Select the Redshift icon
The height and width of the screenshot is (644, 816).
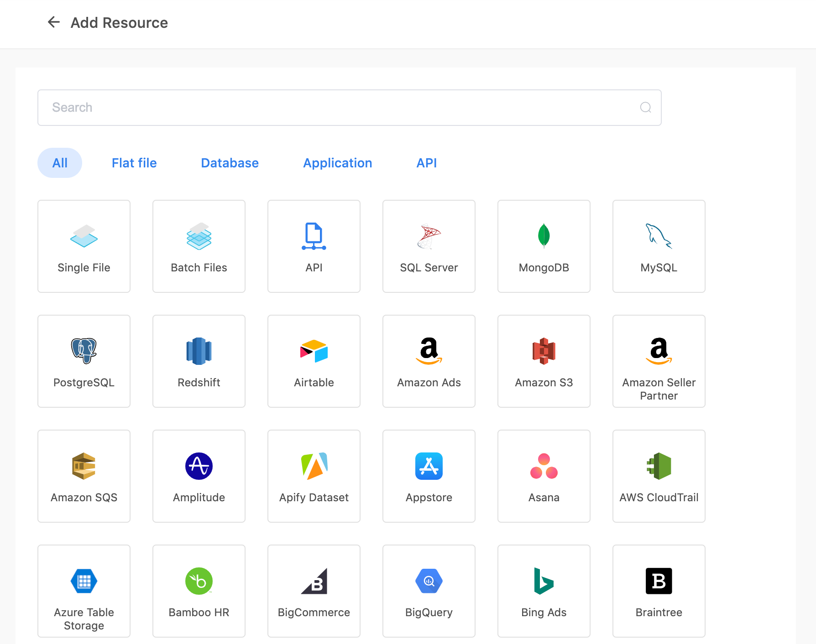[199, 351]
